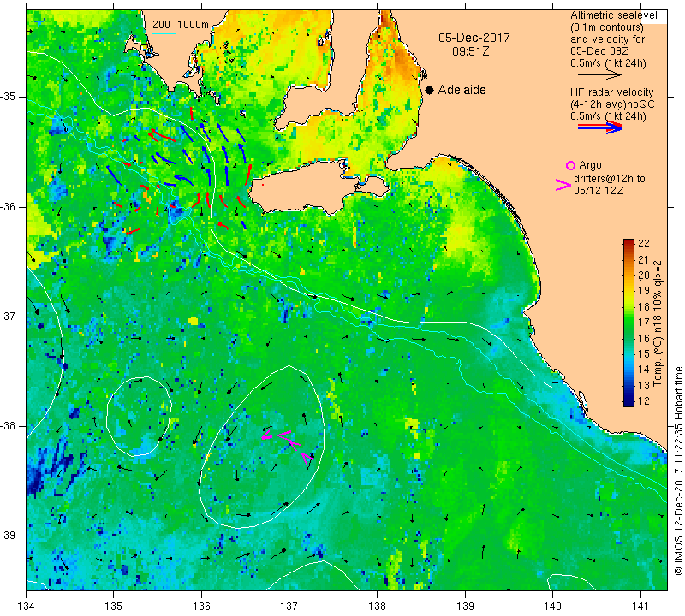Viewport: 685px width, 616px height.
Task: Click the latitude label -39
Action: (x=9, y=536)
